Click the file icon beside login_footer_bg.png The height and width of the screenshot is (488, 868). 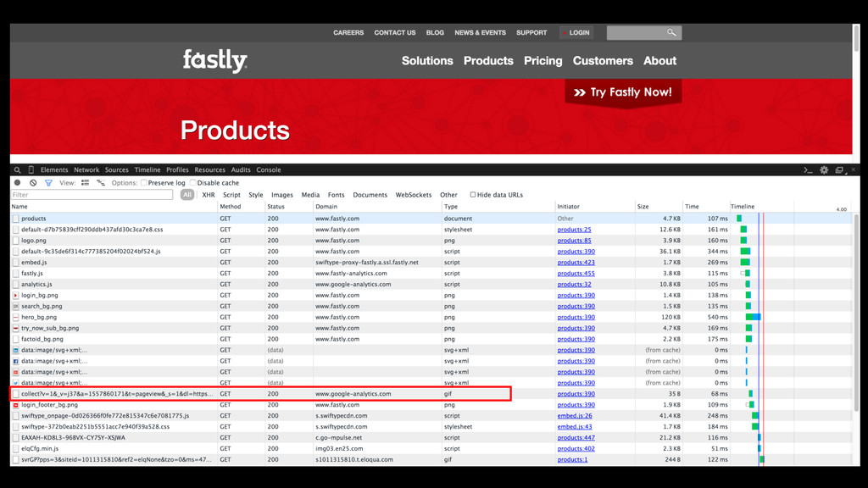(16, 405)
